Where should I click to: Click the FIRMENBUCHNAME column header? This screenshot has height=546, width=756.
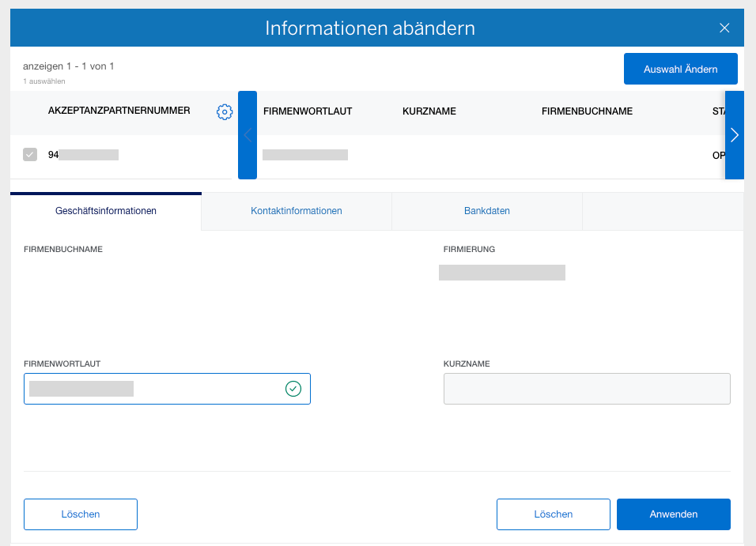587,111
